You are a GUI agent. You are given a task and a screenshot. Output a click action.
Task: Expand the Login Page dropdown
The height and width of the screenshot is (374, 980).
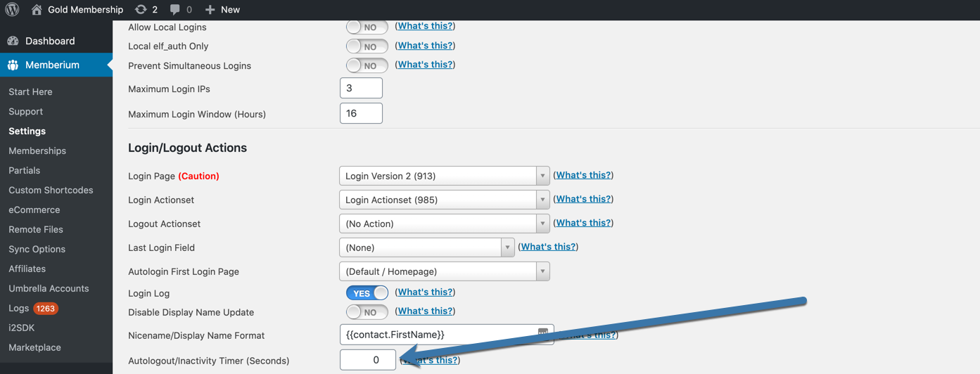[x=444, y=176]
